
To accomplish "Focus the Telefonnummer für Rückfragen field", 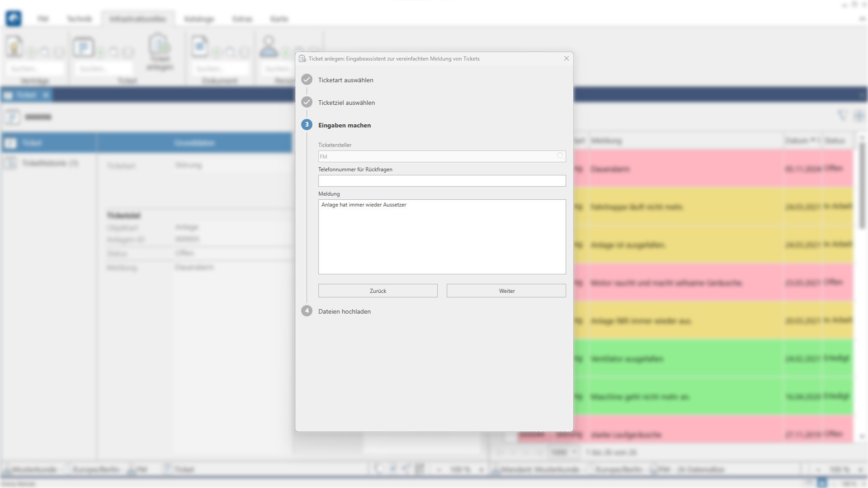I will (x=442, y=181).
